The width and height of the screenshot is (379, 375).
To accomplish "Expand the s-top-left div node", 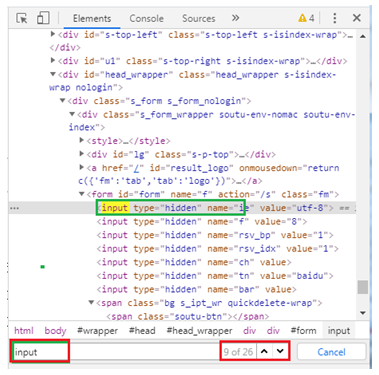I will pos(53,34).
